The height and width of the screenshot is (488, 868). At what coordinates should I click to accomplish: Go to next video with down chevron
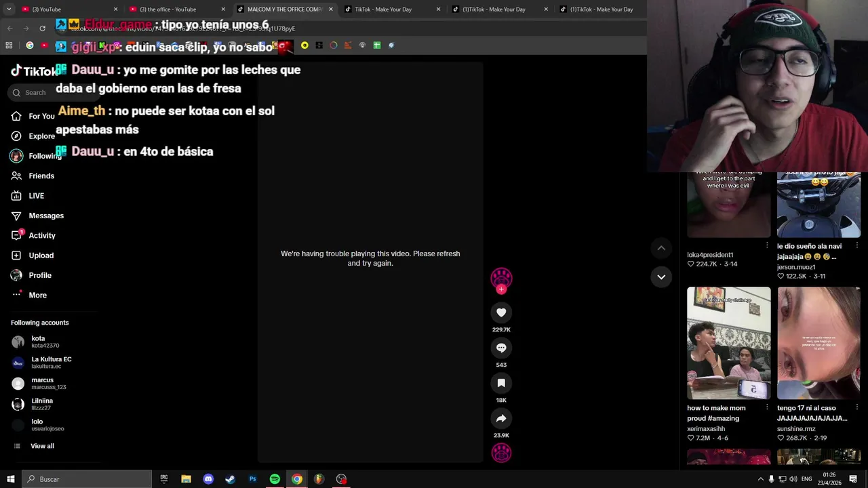click(x=661, y=277)
